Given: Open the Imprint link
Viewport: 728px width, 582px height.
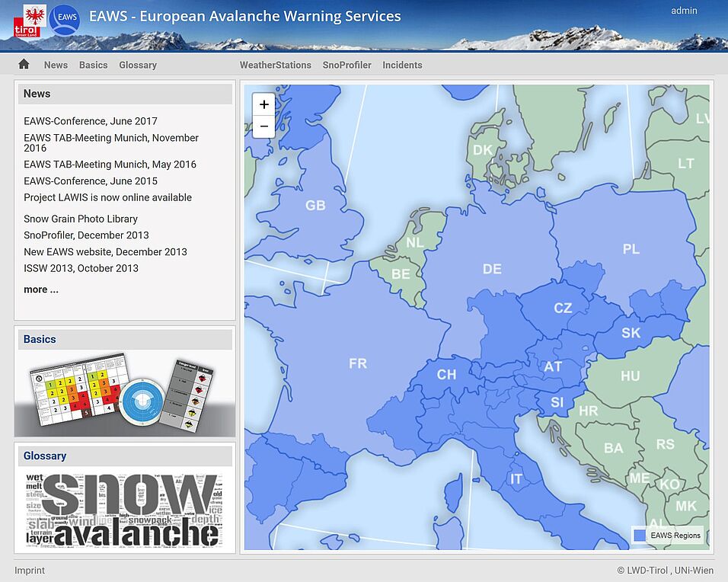Looking at the screenshot, I should (x=30, y=571).
